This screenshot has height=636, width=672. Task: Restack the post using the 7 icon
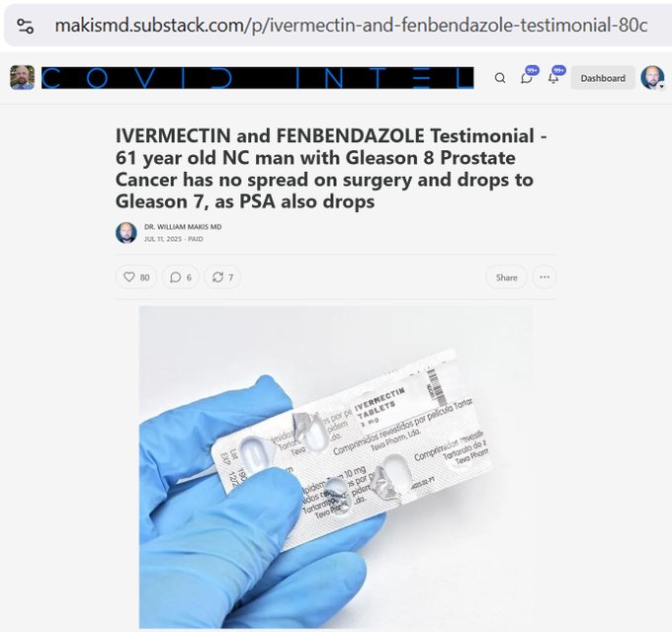pyautogui.click(x=222, y=278)
